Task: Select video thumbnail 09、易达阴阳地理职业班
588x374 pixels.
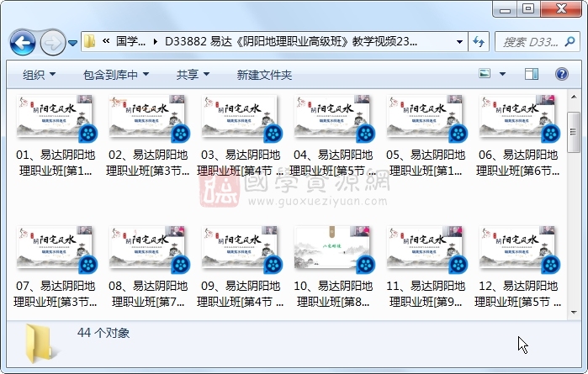Action: (241, 250)
